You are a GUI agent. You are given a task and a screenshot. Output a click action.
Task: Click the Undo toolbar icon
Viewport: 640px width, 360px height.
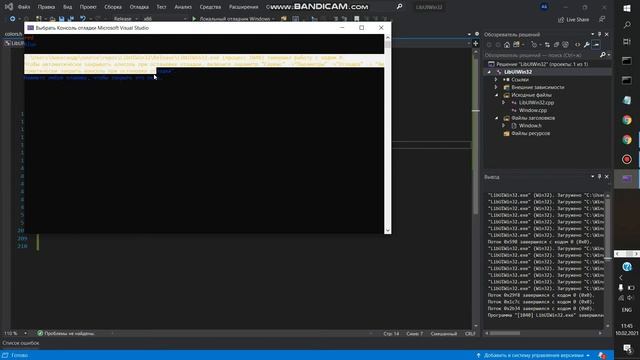(82, 19)
